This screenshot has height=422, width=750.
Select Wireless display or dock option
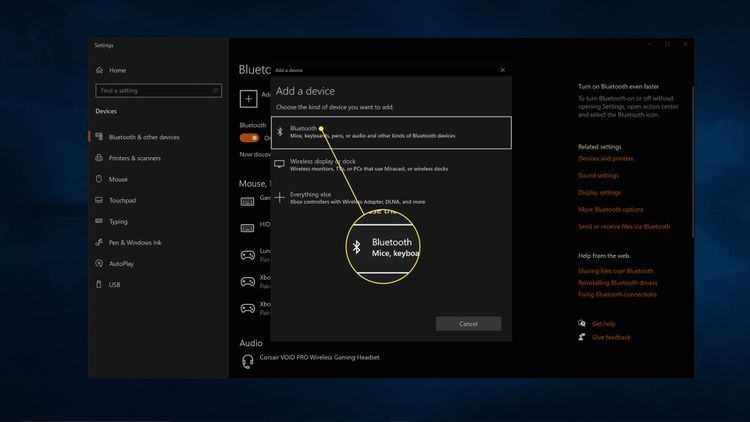(x=391, y=165)
